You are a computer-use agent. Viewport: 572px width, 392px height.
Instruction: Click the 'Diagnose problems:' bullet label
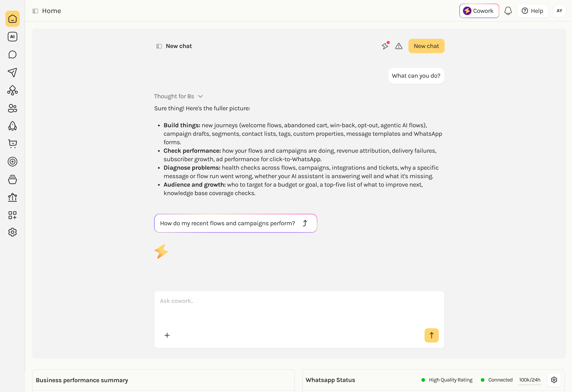(192, 167)
